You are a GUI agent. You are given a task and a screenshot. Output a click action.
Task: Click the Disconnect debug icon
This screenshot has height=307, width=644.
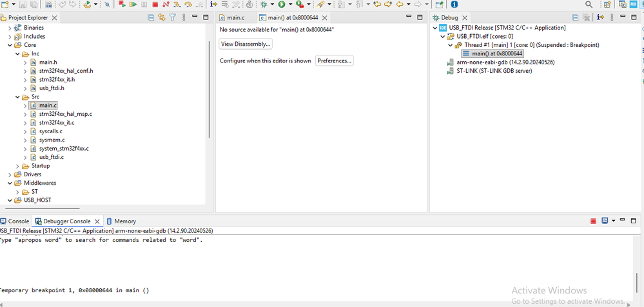166,4
